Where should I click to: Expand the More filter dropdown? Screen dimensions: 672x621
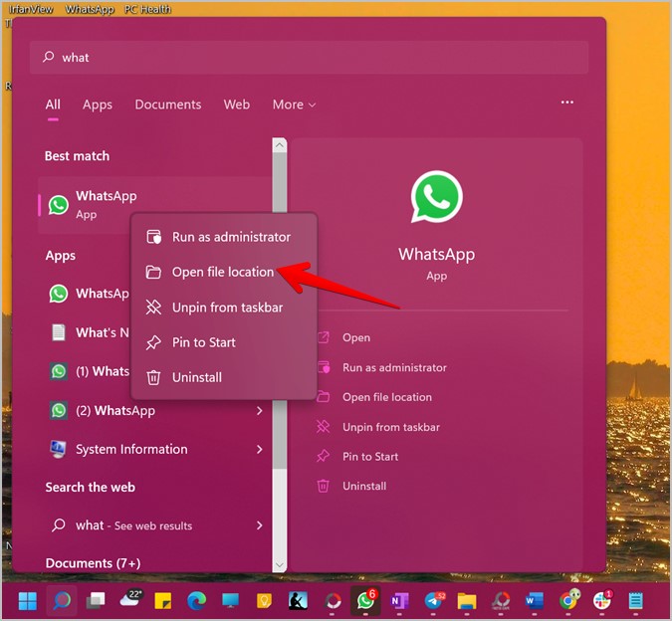(294, 104)
